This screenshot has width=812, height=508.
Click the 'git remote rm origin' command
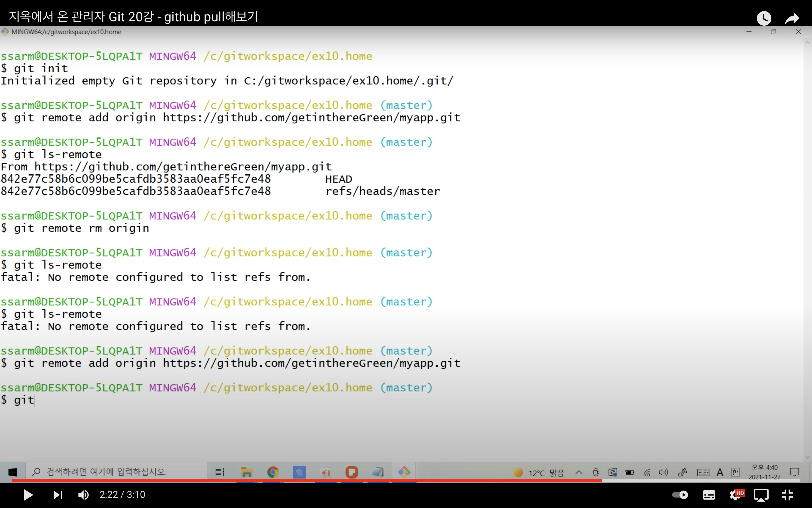(x=75, y=228)
